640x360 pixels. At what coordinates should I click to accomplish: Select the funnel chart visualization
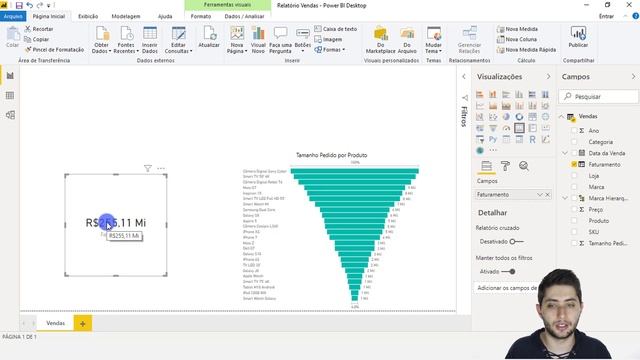[493, 128]
